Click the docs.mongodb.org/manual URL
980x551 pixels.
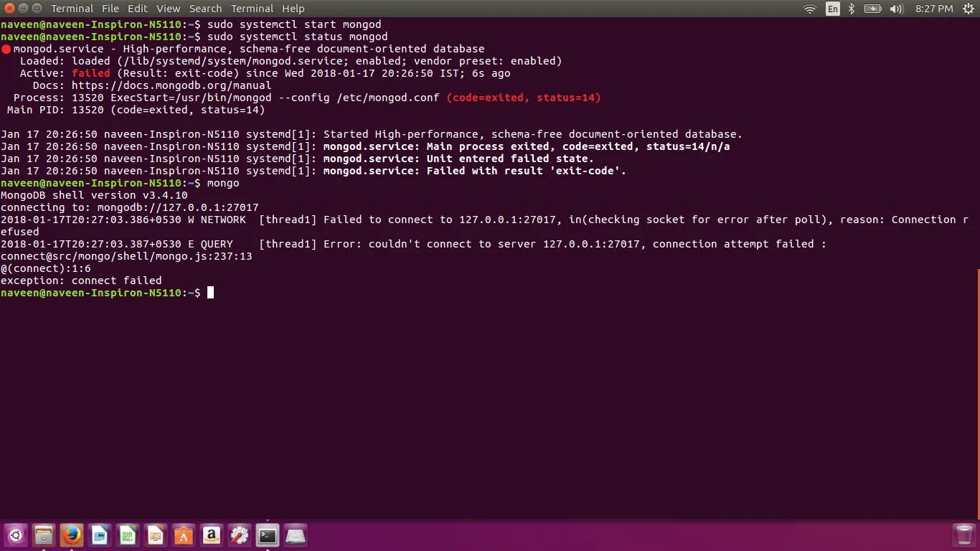171,85
